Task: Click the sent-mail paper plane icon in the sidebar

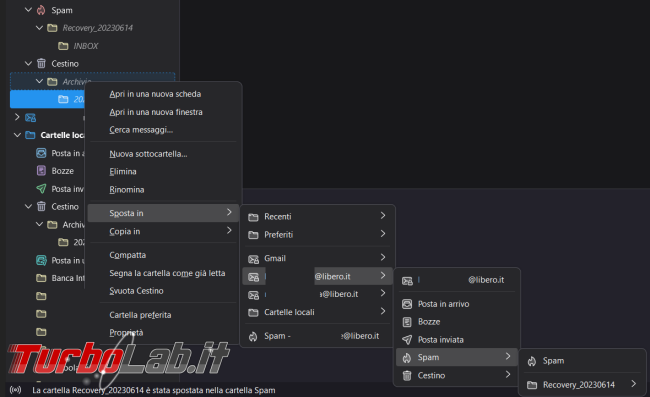Action: (x=41, y=189)
